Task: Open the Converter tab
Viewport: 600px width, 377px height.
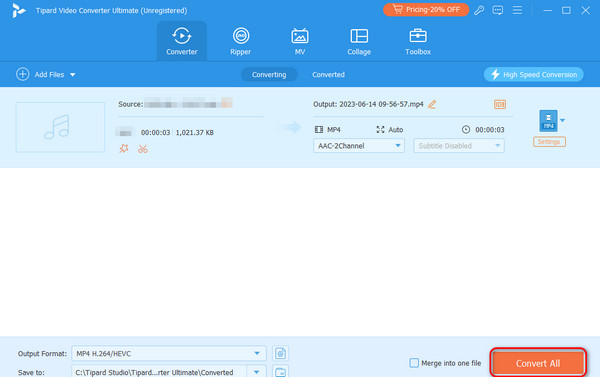Action: (182, 41)
